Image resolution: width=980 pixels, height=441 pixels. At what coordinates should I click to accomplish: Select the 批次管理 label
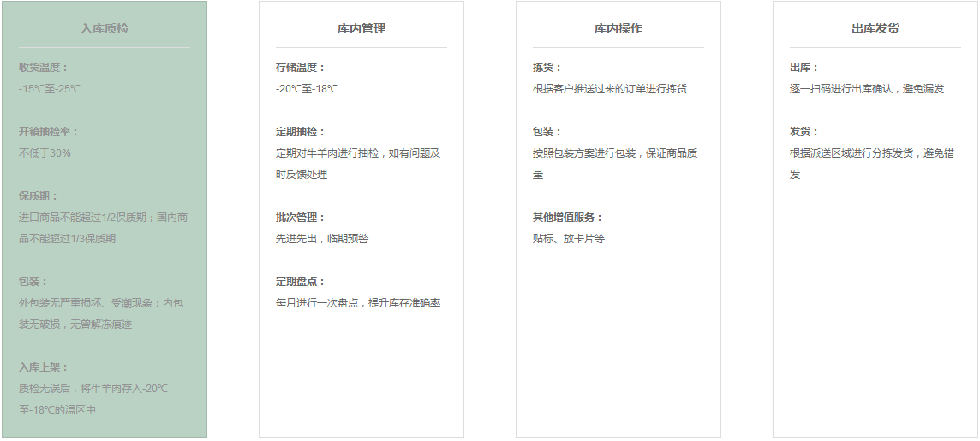[300, 218]
